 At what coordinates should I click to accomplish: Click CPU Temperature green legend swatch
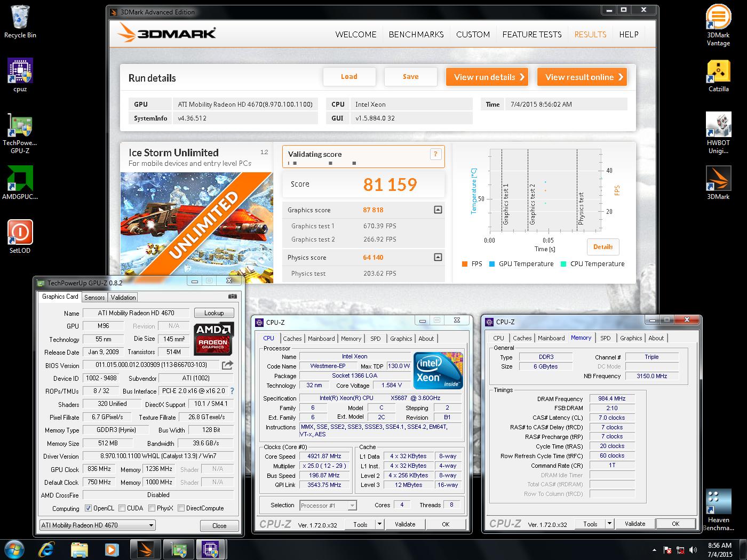pyautogui.click(x=563, y=264)
